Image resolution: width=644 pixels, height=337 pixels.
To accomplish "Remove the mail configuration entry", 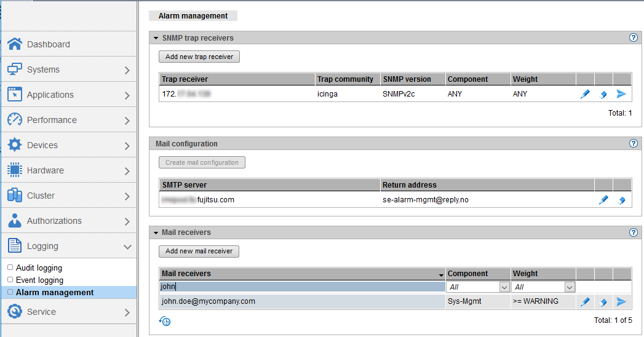I will (622, 200).
